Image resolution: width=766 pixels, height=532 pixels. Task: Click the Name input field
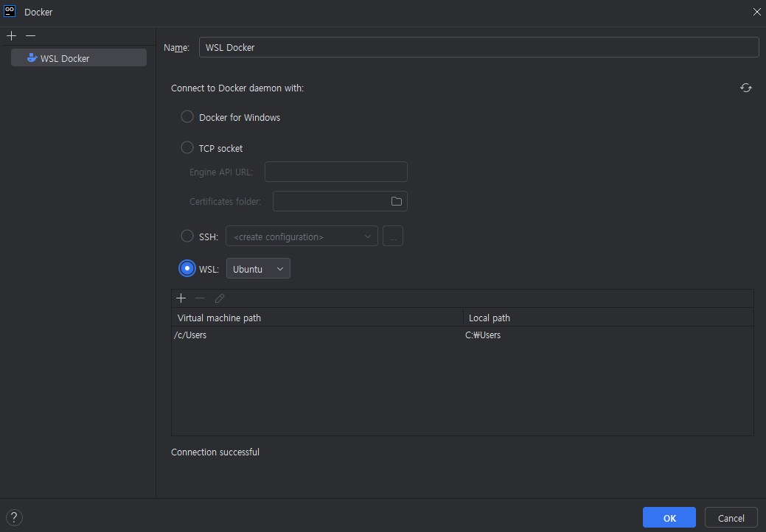[x=478, y=47]
